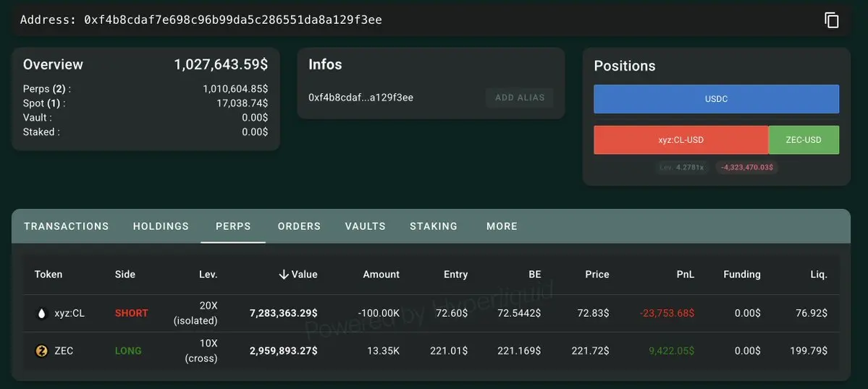Click the value 2,959,893.27$
Viewport: 868px width, 389px height.
click(x=284, y=351)
